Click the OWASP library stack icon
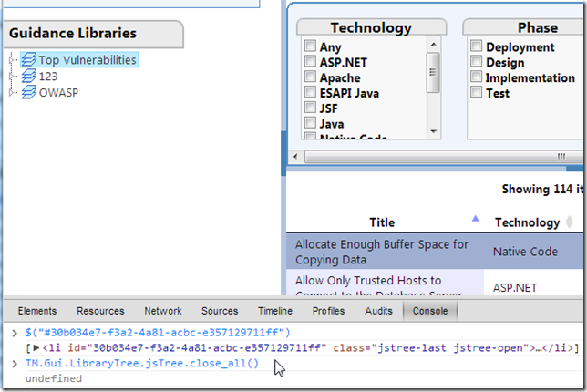The height and width of the screenshot is (392, 587). click(x=27, y=92)
